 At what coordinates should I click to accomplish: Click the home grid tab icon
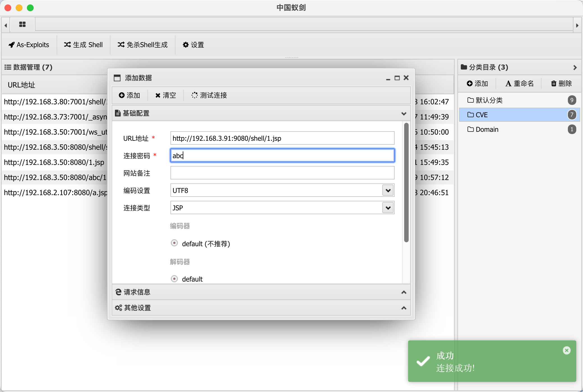[x=22, y=25]
